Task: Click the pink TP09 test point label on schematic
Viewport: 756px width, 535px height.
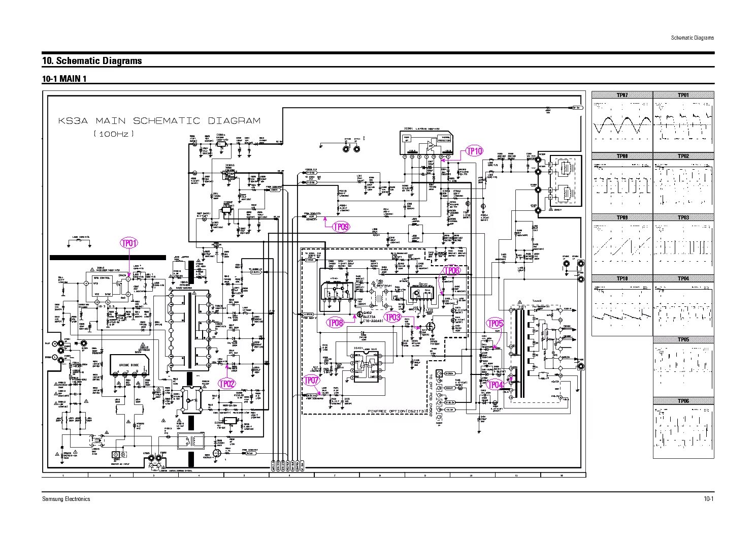Action: (x=341, y=227)
